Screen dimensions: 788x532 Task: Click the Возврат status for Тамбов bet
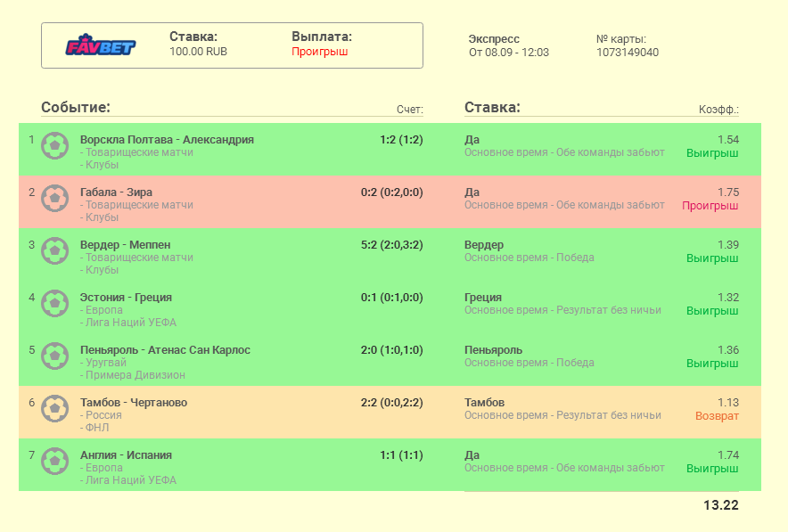717,416
